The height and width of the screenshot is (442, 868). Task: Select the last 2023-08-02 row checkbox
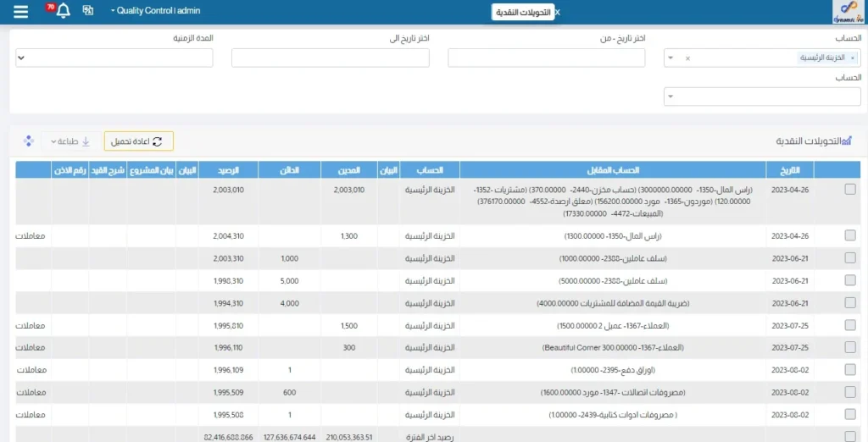(850, 415)
